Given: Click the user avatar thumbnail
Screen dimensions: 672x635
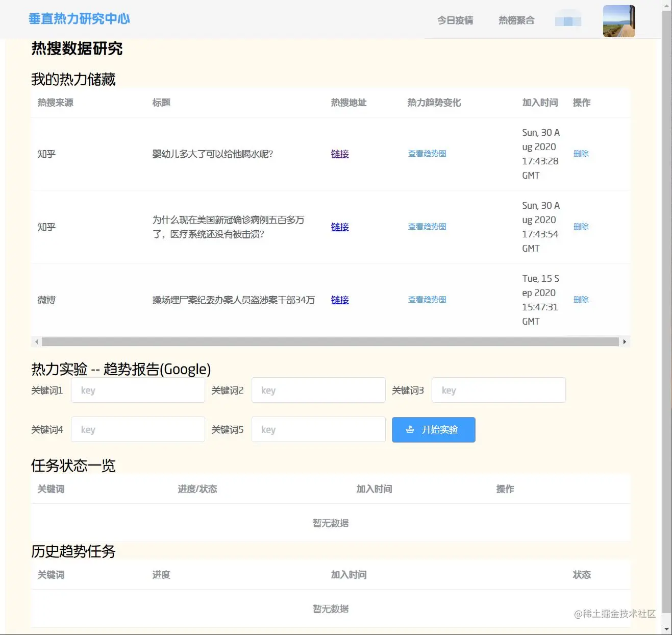Looking at the screenshot, I should pos(619,21).
